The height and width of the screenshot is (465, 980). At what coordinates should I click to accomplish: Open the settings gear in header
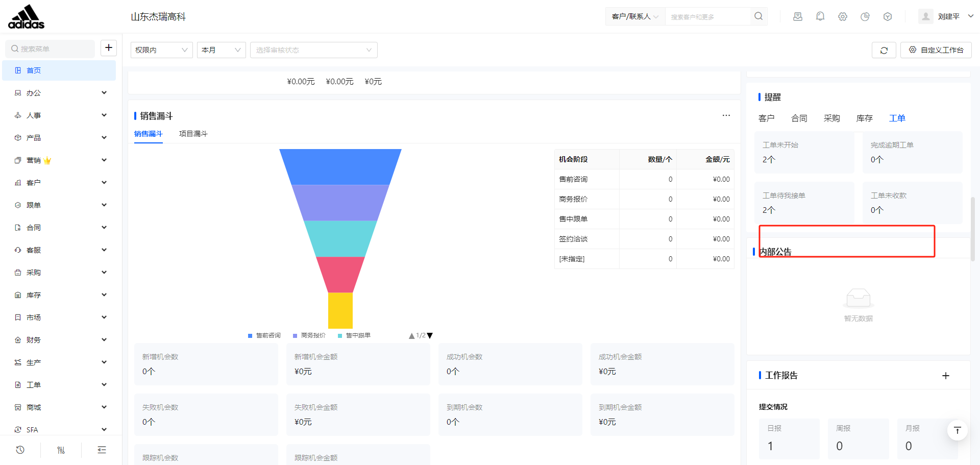(x=843, y=16)
